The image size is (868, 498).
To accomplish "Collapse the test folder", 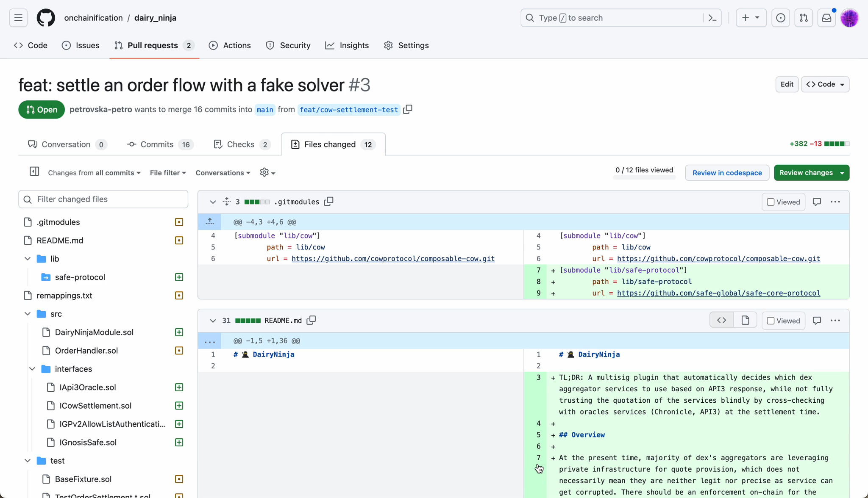I will pos(28,460).
